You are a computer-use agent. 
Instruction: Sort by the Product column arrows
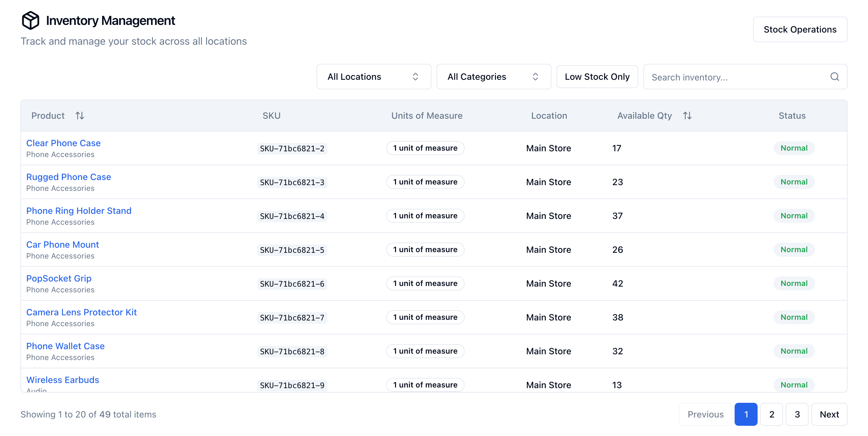[80, 116]
